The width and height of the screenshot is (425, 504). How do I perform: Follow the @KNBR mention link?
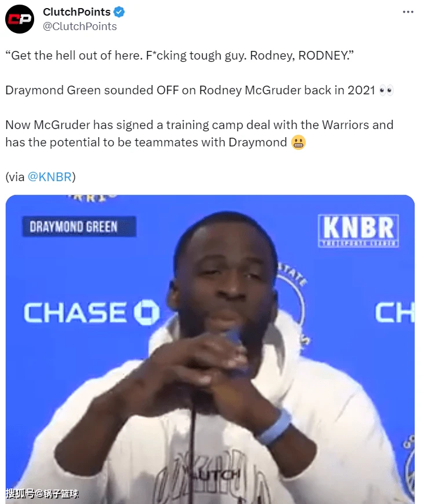(50, 177)
